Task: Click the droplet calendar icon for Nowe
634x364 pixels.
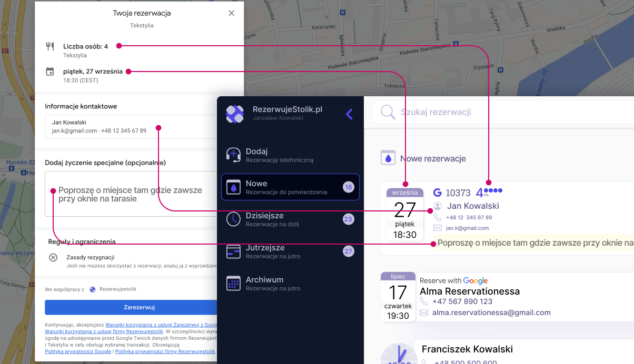Action: pyautogui.click(x=233, y=187)
